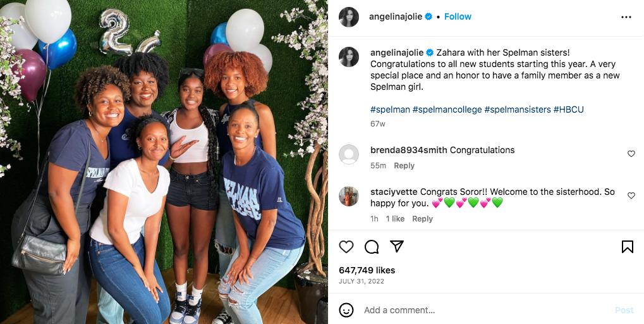The width and height of the screenshot is (644, 324).
Task: View the 647,749 likes list
Action: pos(367,270)
